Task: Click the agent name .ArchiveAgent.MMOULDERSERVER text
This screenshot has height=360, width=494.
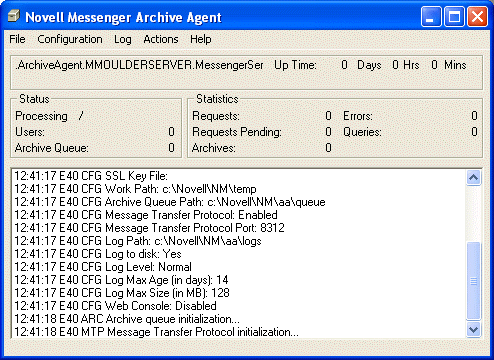Action: pos(139,65)
